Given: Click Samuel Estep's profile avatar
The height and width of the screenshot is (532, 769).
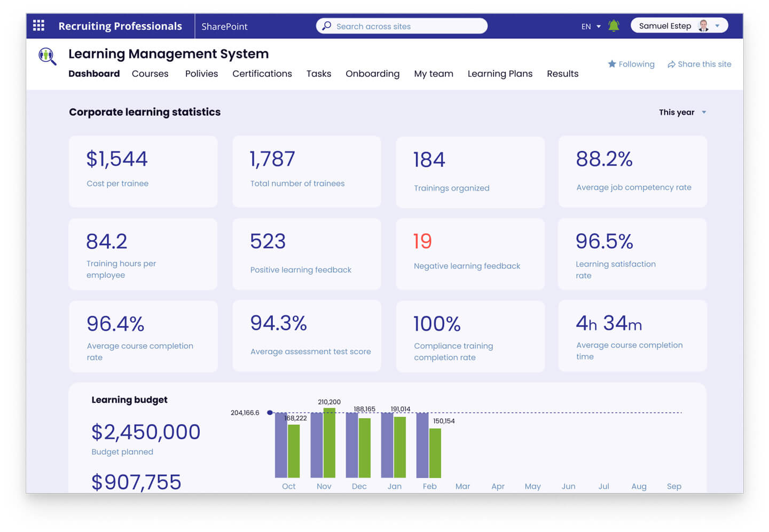Looking at the screenshot, I should (x=703, y=26).
